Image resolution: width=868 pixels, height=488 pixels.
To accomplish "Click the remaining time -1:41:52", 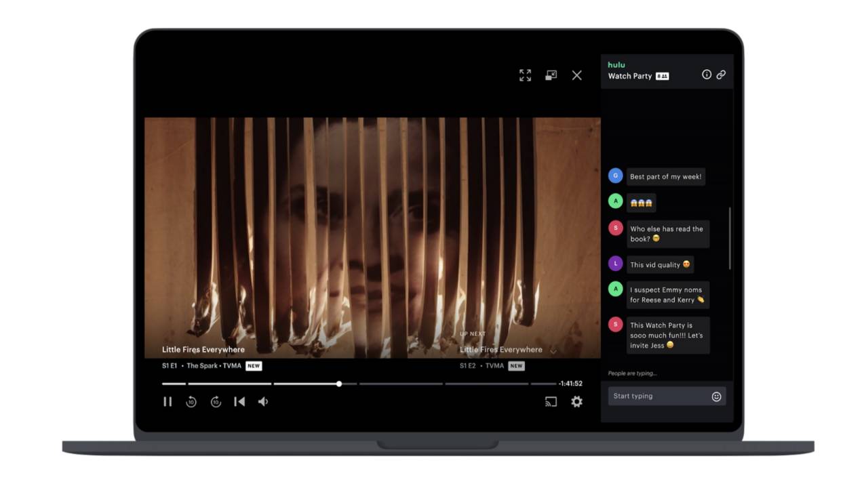I will tap(570, 384).
